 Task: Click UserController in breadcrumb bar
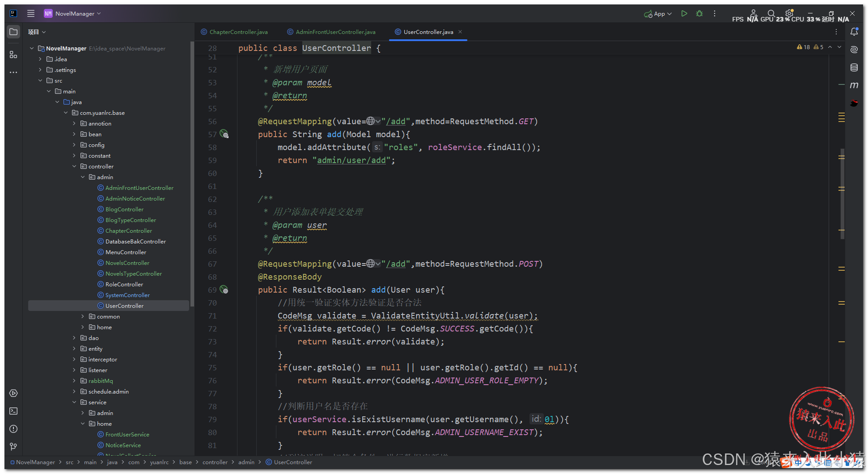tap(293, 462)
